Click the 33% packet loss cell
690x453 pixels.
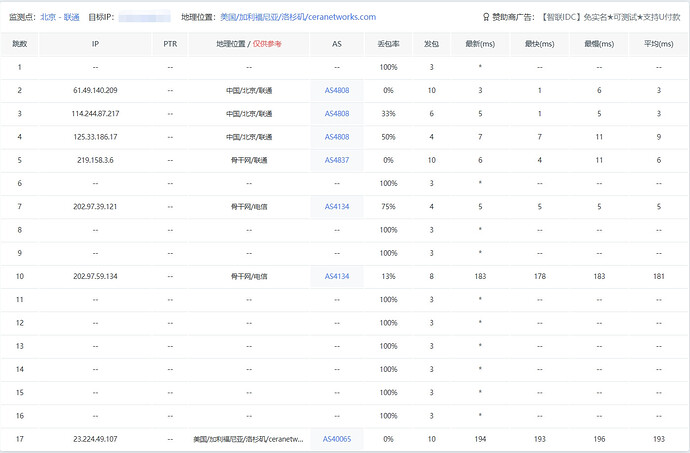389,114
